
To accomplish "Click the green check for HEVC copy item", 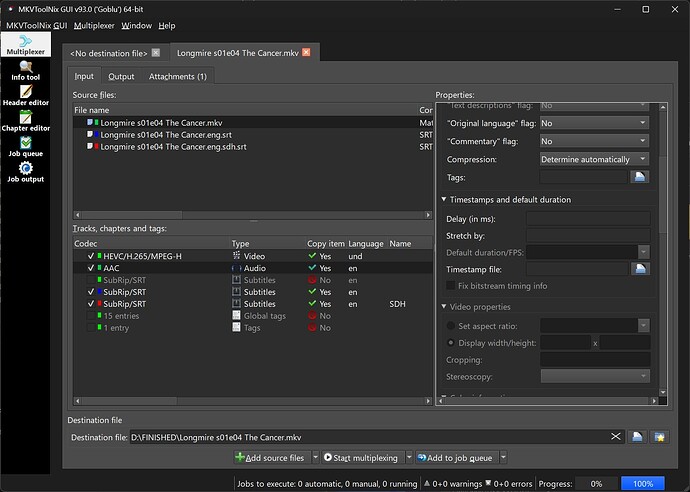I will [312, 256].
